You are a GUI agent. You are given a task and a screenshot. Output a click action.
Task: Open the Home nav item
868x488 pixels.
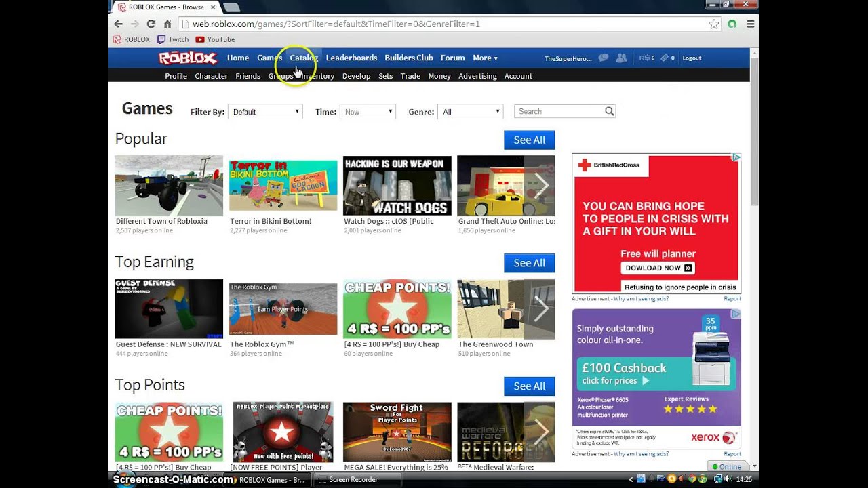pyautogui.click(x=238, y=58)
